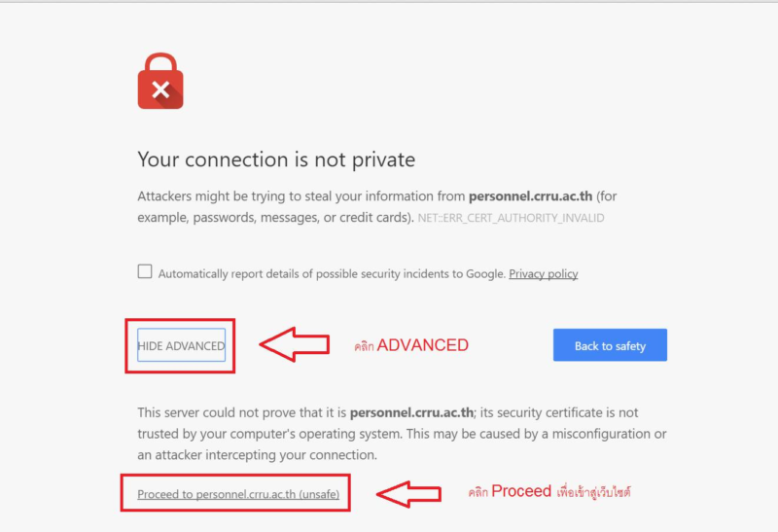Proceed to personnel.crru.ac.th (unsafe)
This screenshot has width=778, height=532.
pyautogui.click(x=238, y=494)
